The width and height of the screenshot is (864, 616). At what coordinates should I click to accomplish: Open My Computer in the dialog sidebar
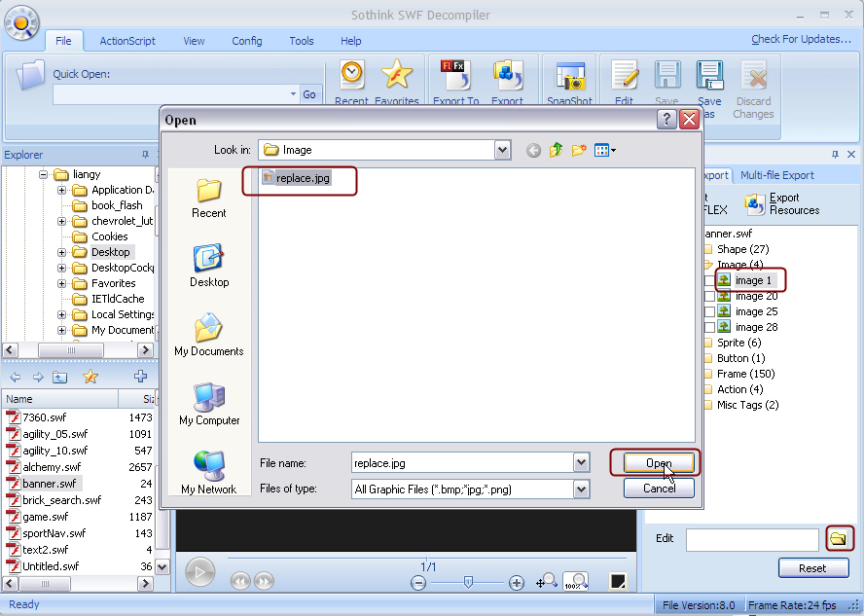pos(209,403)
